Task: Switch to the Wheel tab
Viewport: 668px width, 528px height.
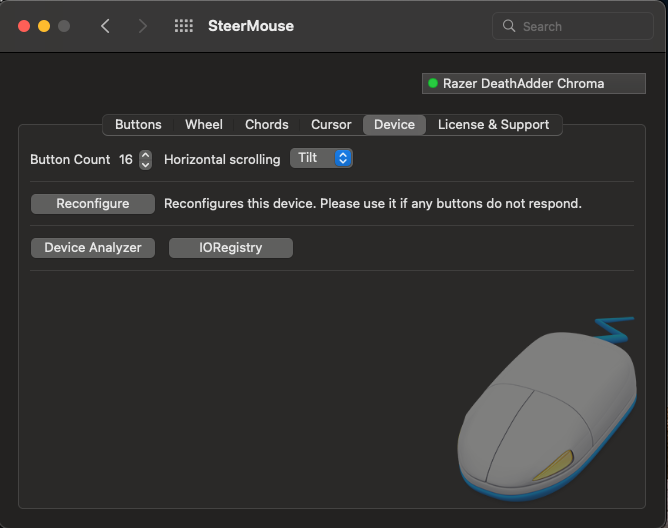Action: point(204,125)
